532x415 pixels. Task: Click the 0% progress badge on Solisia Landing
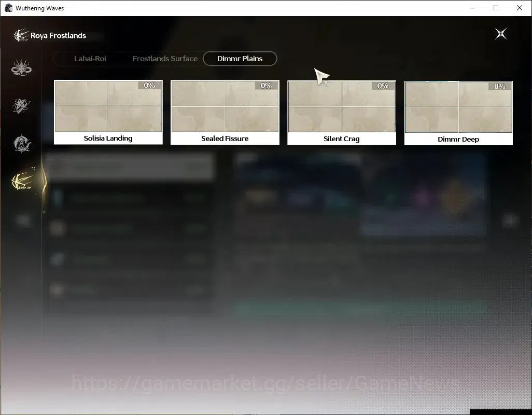tap(149, 85)
